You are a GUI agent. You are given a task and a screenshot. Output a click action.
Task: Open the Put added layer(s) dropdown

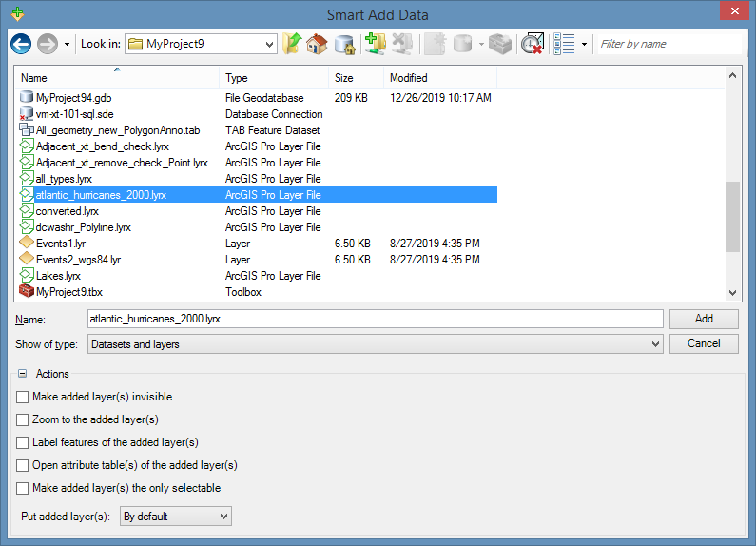[x=176, y=517]
